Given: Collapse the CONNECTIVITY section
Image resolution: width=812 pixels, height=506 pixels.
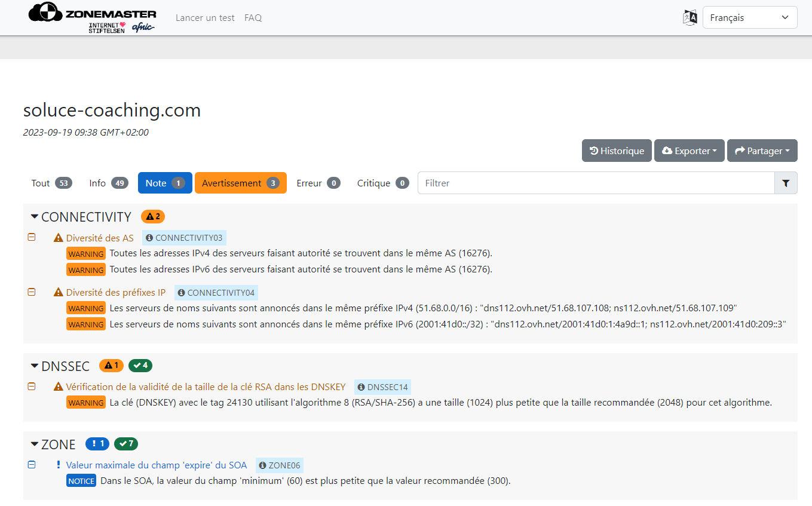Looking at the screenshot, I should 35,216.
